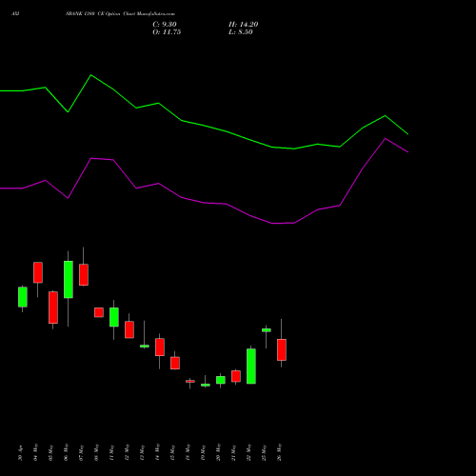The image size is (476, 476).
Task: Click the "14 May" date label
Action: click(158, 452)
